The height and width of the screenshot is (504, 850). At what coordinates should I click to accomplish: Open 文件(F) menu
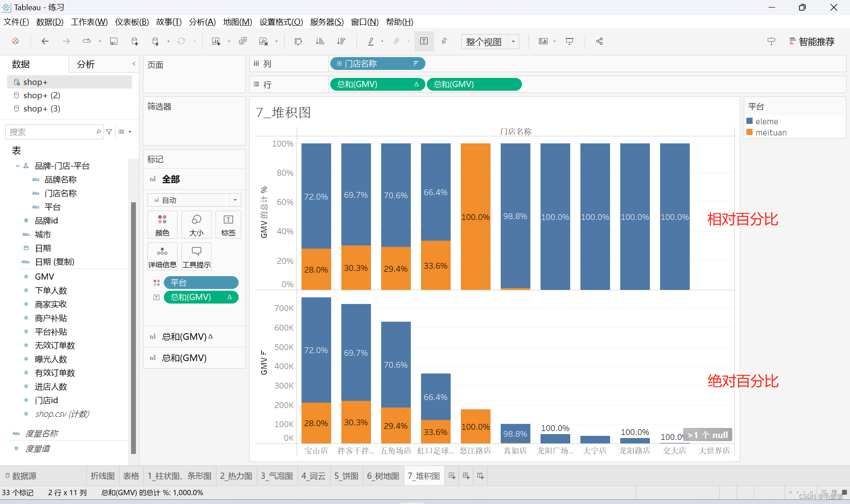click(x=16, y=22)
